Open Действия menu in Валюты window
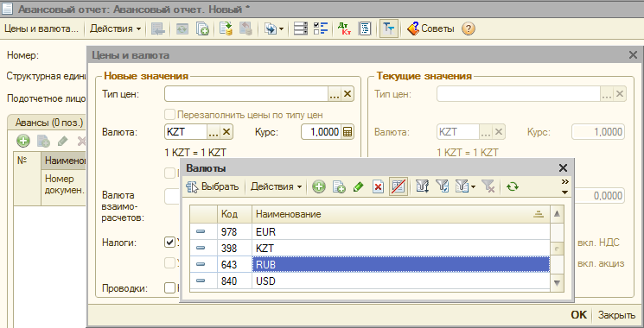 tap(276, 187)
